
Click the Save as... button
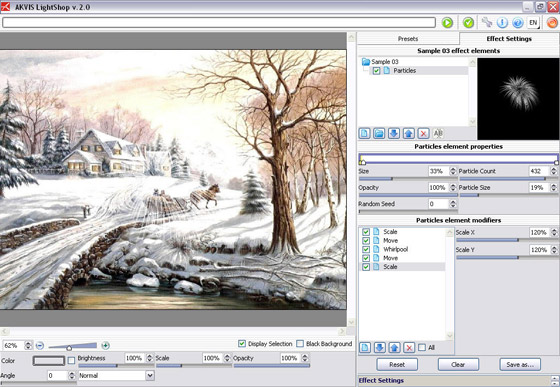tap(520, 365)
